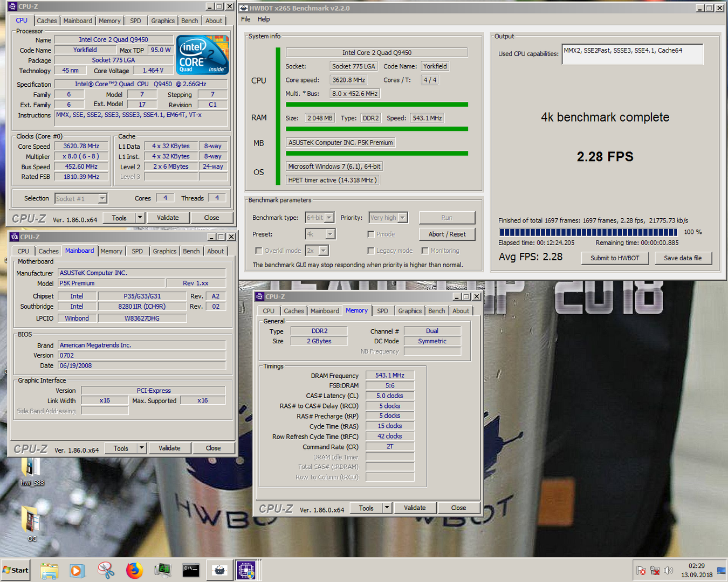Image resolution: width=728 pixels, height=582 pixels.
Task: Click the CPU-Z title bar icon of the top-left window
Action: click(13, 6)
